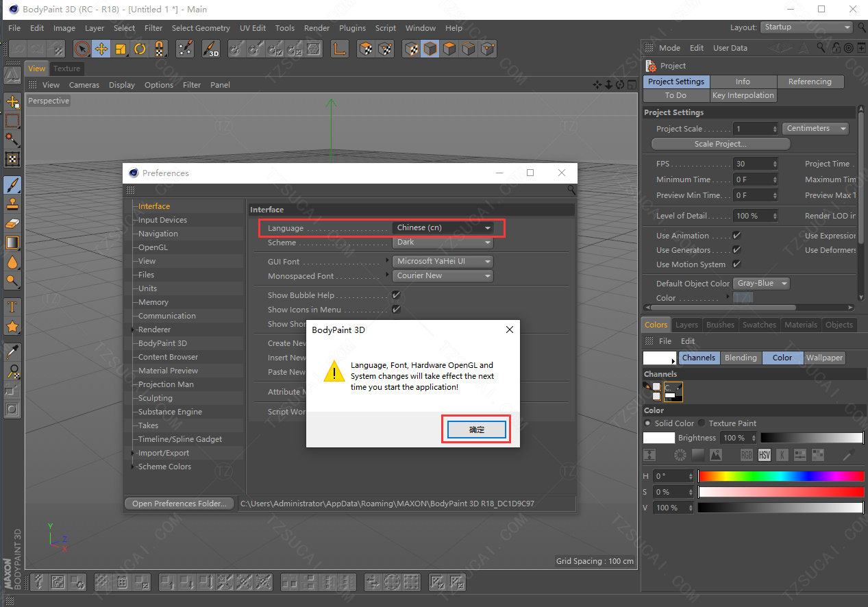868x607 pixels.
Task: Click the search icon in Attribute Manager
Action: tap(821, 48)
